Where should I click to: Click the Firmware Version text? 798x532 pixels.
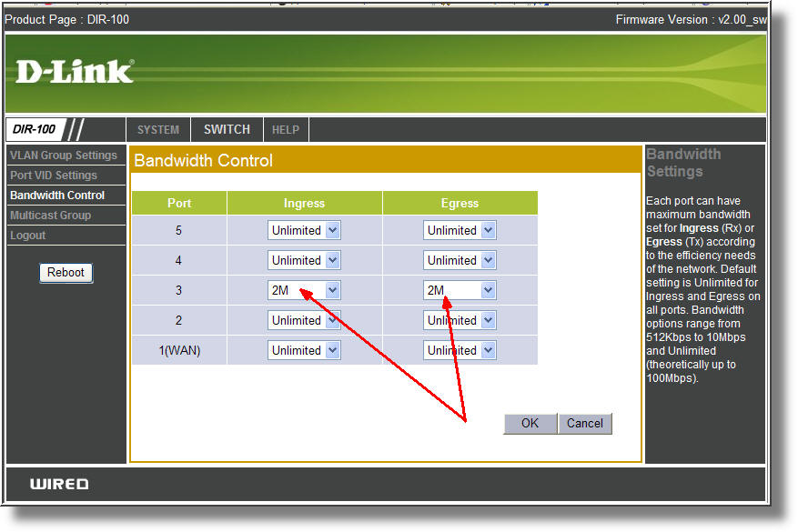(x=692, y=19)
